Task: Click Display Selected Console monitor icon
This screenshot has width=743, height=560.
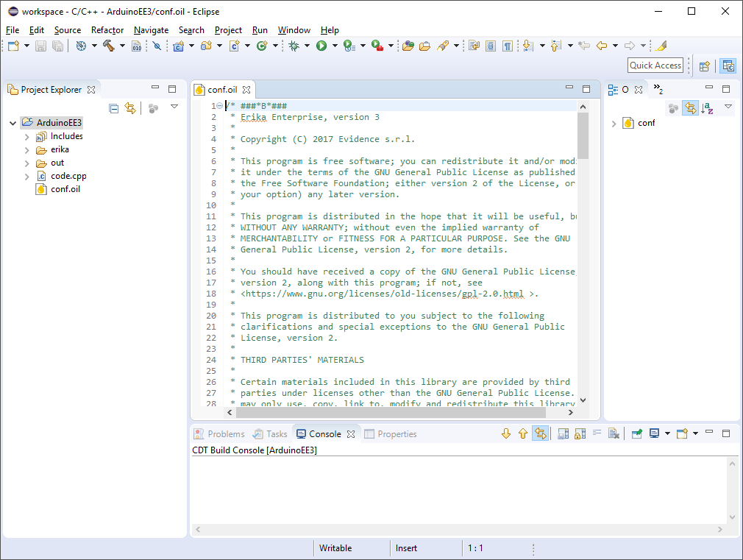Action: [x=655, y=433]
